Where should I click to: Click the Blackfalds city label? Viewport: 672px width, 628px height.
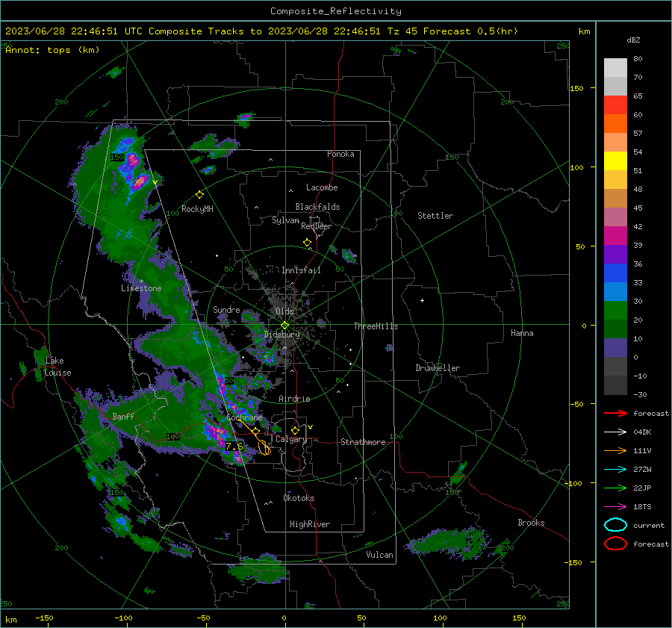click(317, 207)
